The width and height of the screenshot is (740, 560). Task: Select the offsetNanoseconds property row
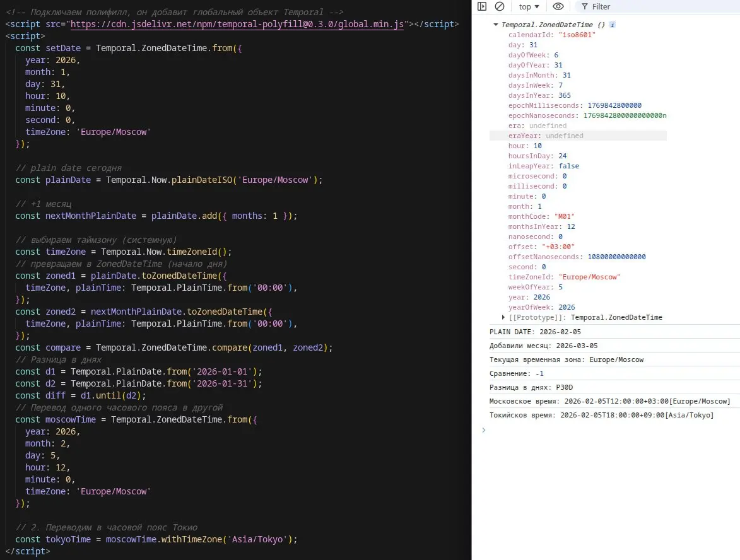(x=577, y=257)
